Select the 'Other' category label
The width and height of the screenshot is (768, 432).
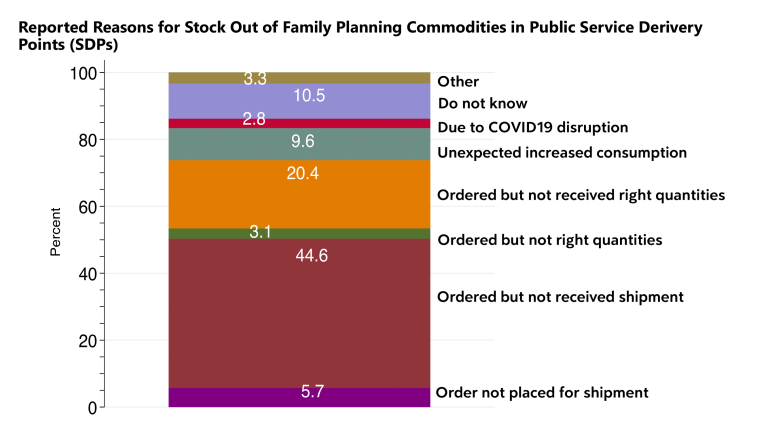458,81
